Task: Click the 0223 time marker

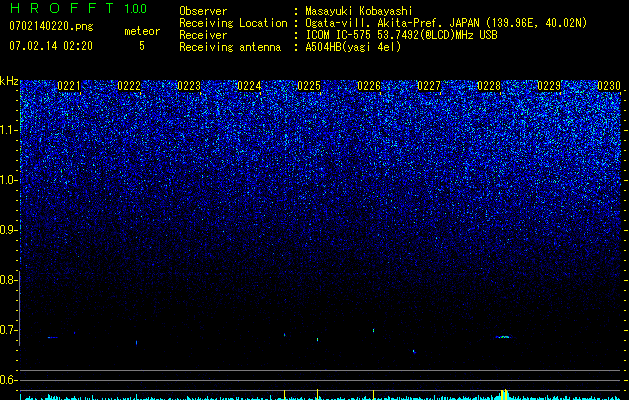Action: pos(189,86)
